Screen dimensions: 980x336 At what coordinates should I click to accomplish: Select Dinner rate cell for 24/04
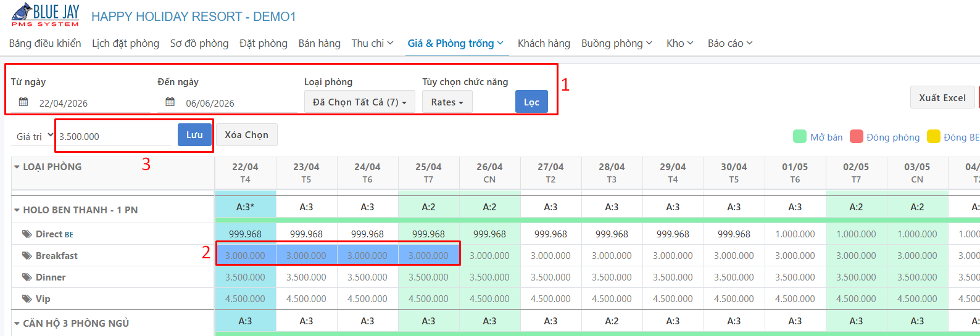pos(367,277)
